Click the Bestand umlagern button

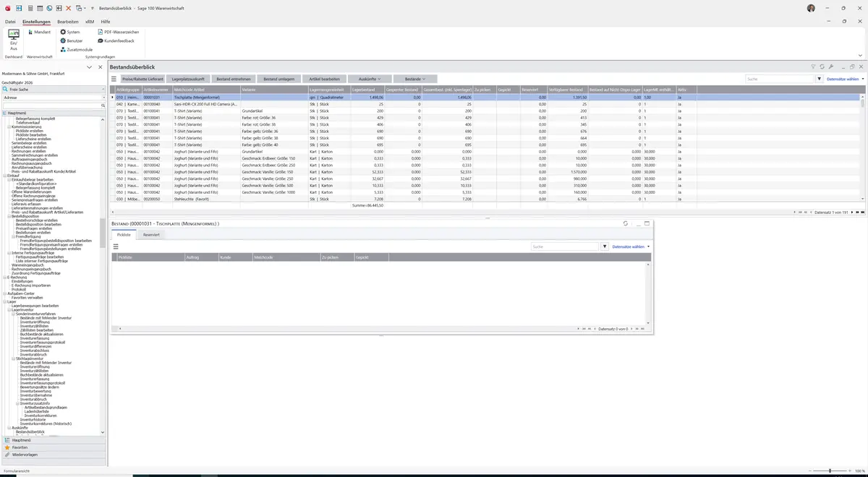point(278,79)
